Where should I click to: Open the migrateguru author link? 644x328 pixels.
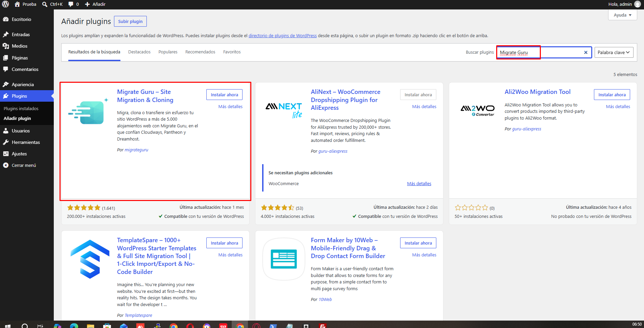click(x=136, y=150)
